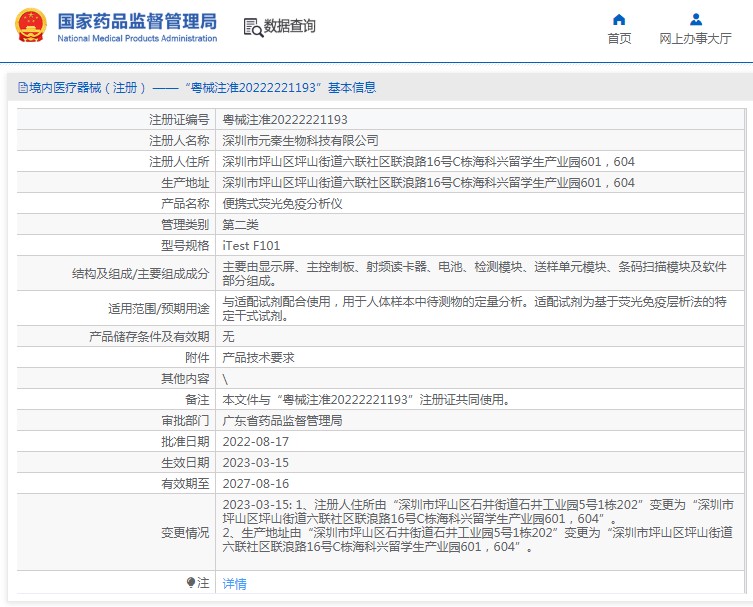The image size is (753, 607).
Task: Click the 生产地址 address value
Action: tap(428, 183)
